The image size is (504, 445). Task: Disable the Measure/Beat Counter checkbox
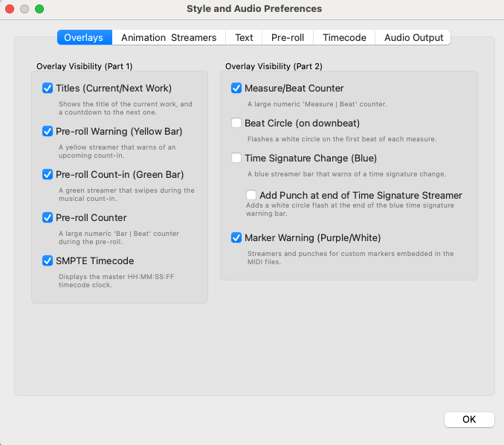[x=236, y=88]
